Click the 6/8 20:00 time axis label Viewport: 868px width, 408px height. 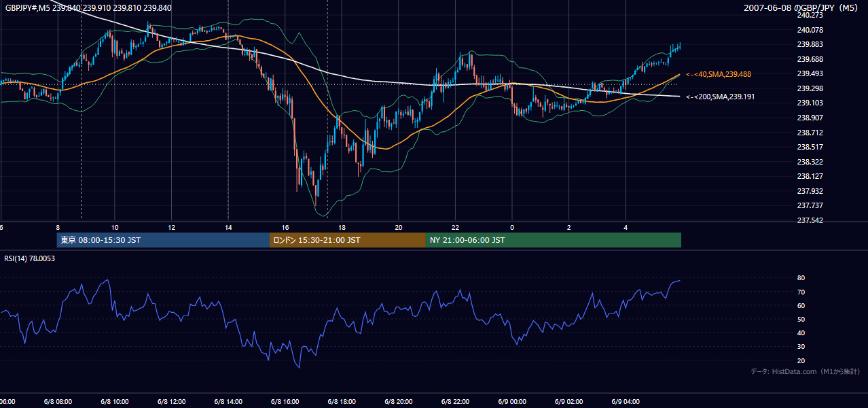point(399,402)
